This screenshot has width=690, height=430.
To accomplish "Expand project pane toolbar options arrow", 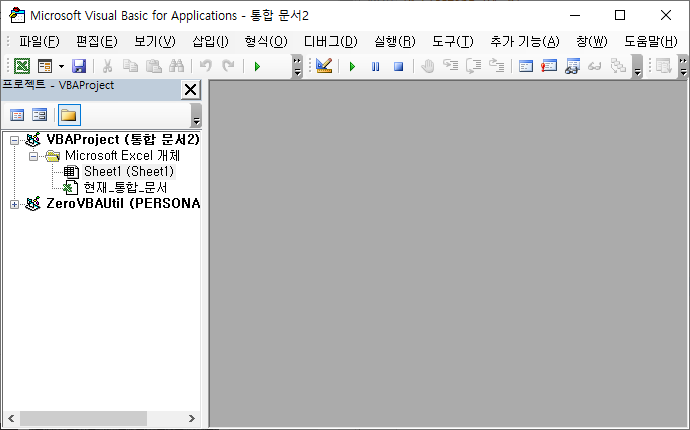I will tap(197, 116).
